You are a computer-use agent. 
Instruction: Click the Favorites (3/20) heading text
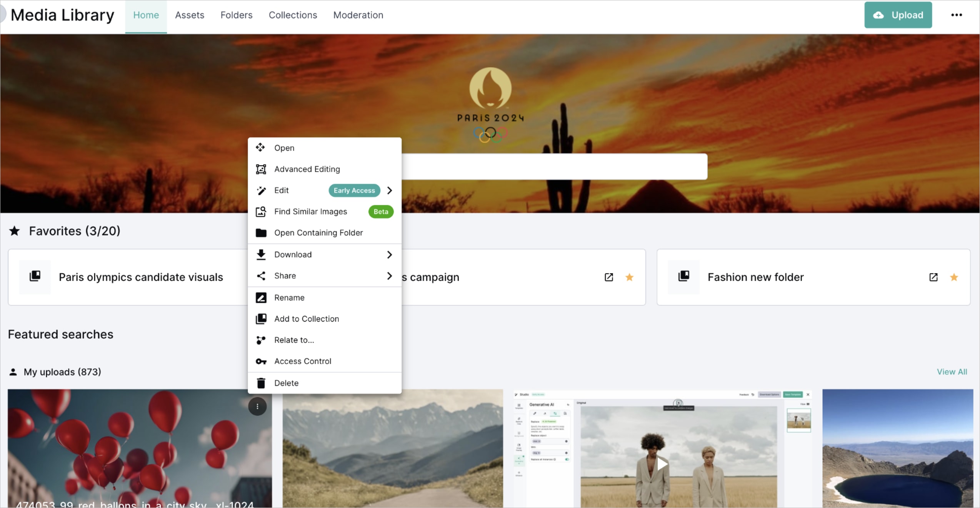click(x=75, y=231)
